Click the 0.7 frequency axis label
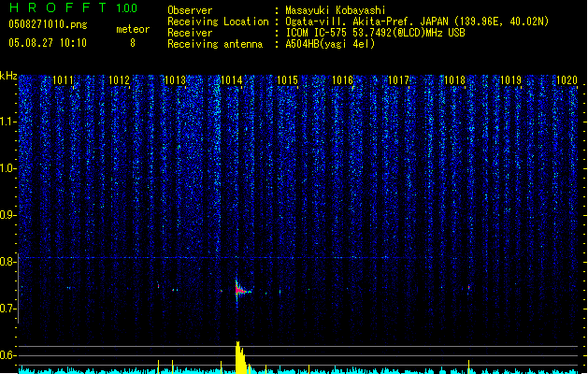This screenshot has height=374, width=588. pyautogui.click(x=7, y=309)
